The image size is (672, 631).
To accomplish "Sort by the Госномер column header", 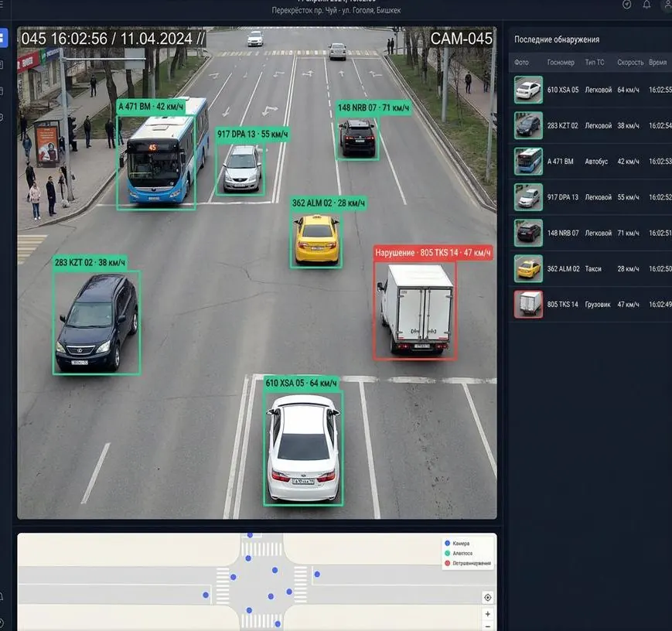I will click(x=561, y=63).
